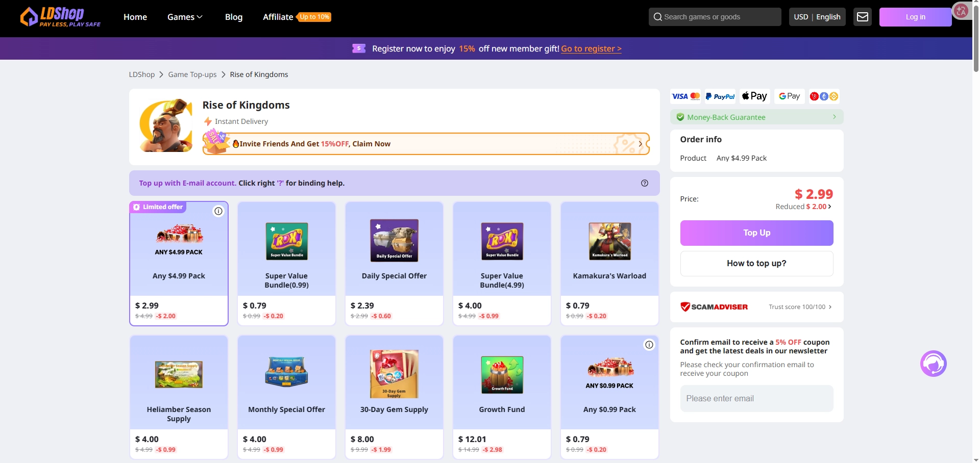Screen dimensions: 980x463
Task: Click the page vertical scrollbar
Action: click(976, 40)
